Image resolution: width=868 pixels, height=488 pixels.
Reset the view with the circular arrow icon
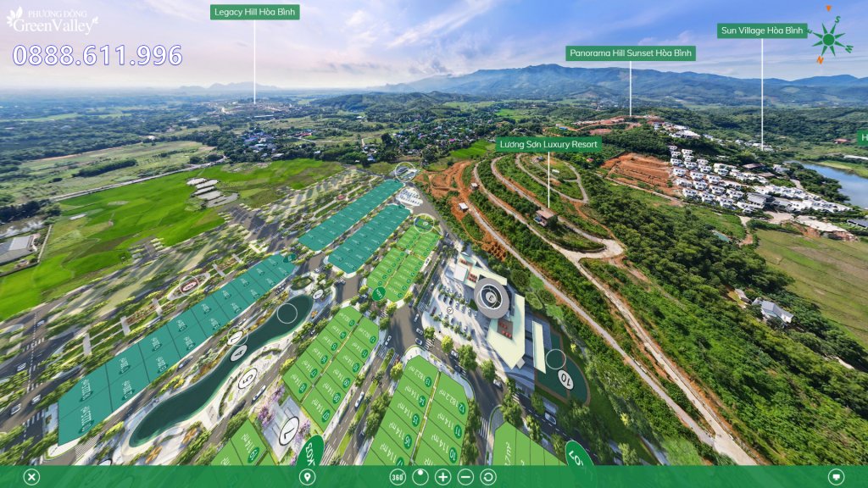(487, 477)
